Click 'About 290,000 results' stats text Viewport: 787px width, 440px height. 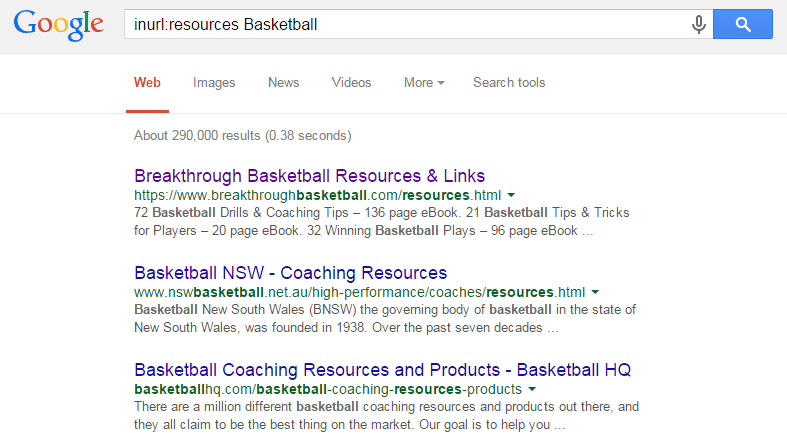[x=242, y=135]
